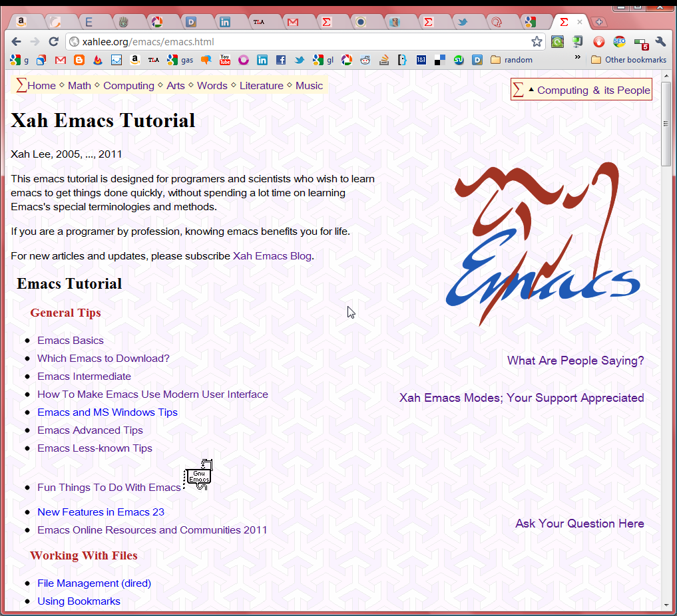677x616 pixels.
Task: Open the SEO extension
Action: pyautogui.click(x=619, y=41)
